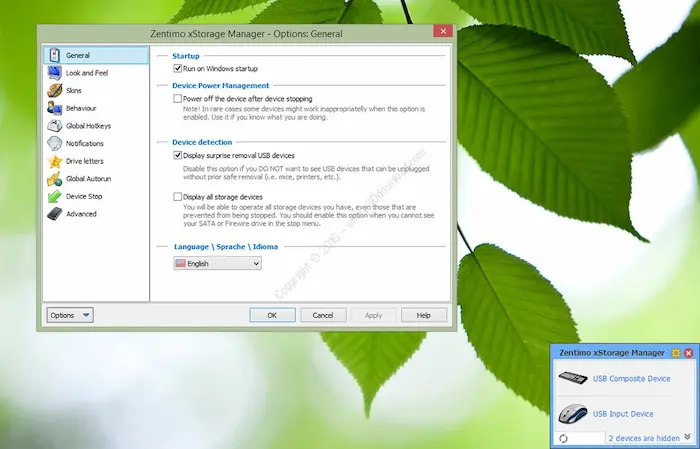Screen dimensions: 700x449
Task: Click the keyboard icon for USB Composite Device
Action: click(x=573, y=378)
